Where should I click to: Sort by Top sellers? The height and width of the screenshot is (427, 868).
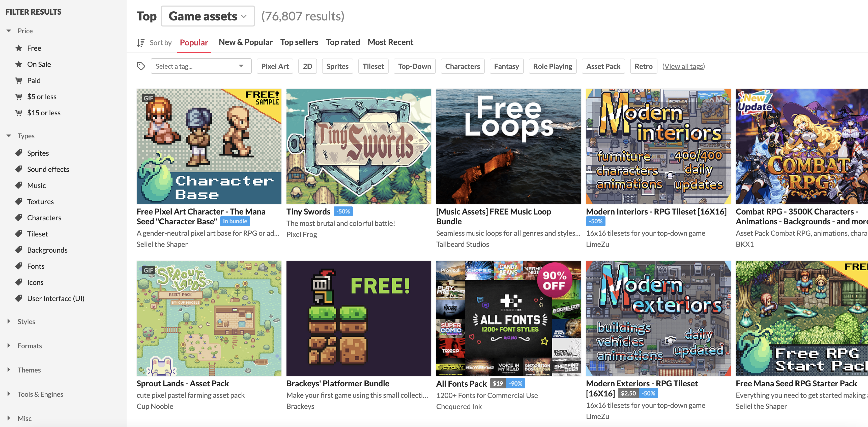tap(299, 42)
